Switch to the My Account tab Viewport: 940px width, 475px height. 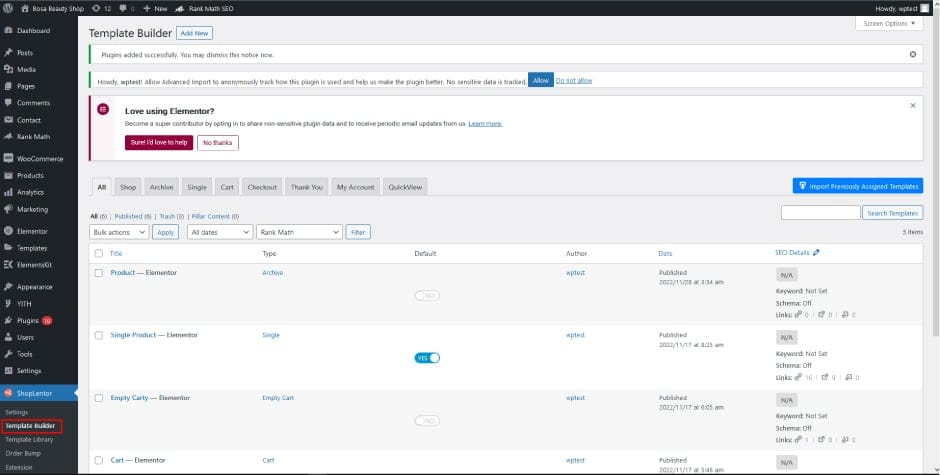pos(355,187)
